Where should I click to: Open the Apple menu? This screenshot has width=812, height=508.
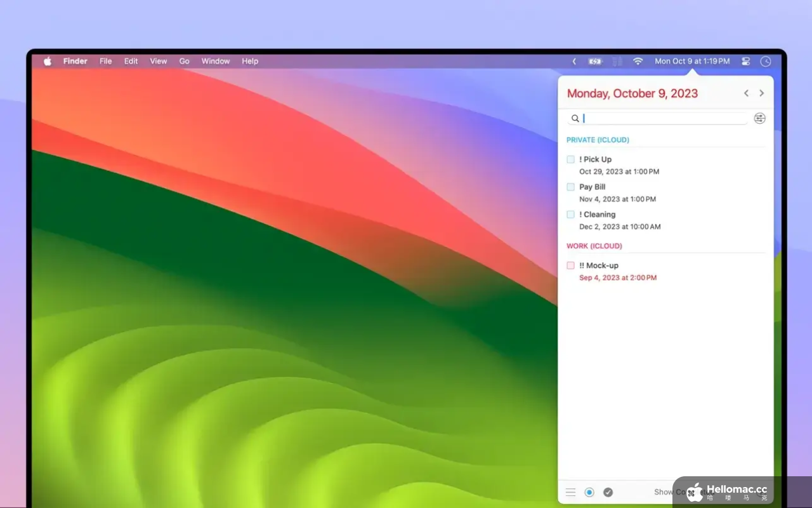pyautogui.click(x=48, y=62)
